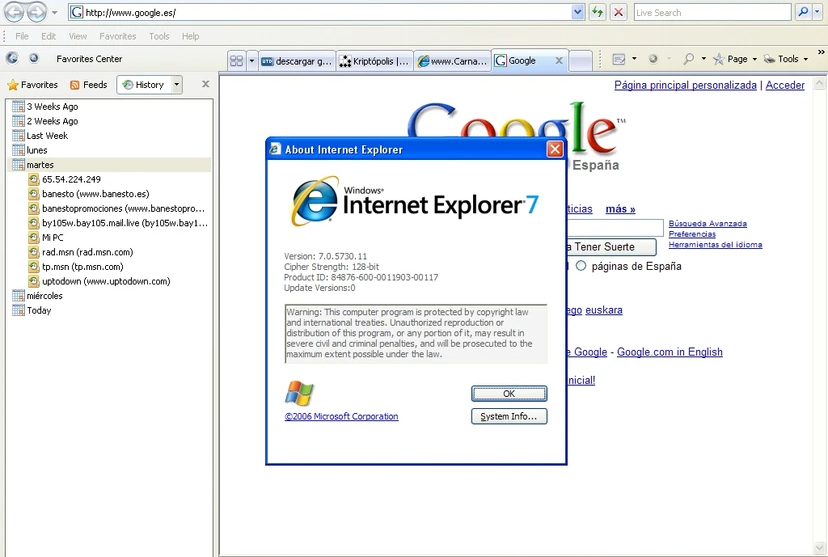Viewport: 828px width, 557px height.
Task: Show more command bar items via chevron
Action: 821,52
